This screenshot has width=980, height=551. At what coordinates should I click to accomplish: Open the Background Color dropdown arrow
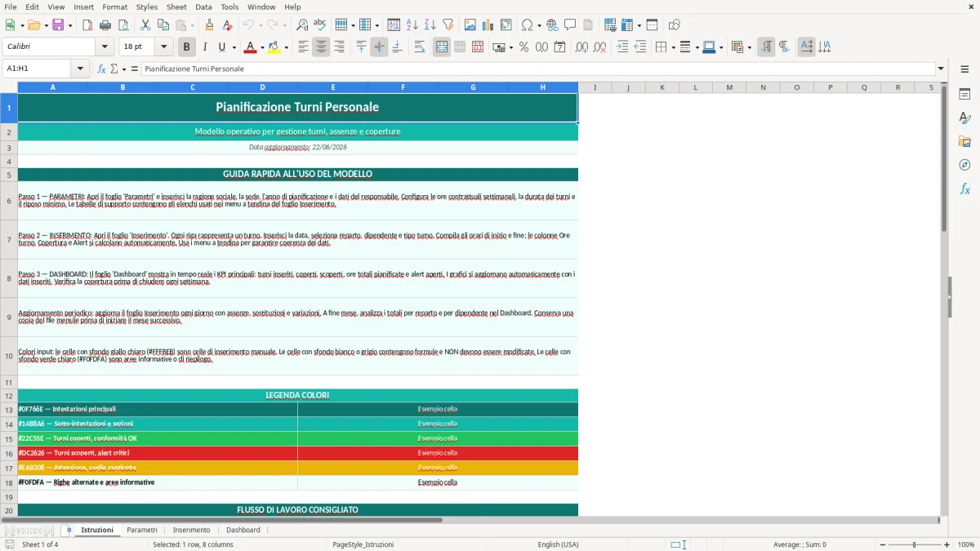click(286, 47)
